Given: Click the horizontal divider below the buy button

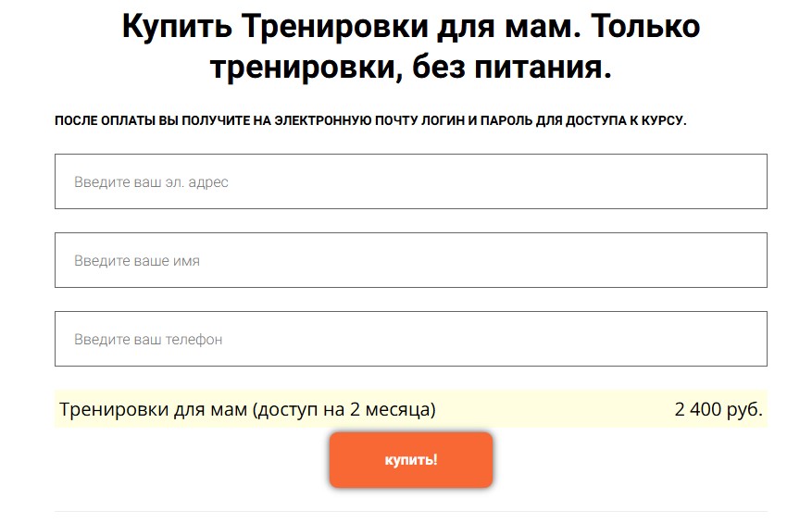Looking at the screenshot, I should (x=410, y=511).
